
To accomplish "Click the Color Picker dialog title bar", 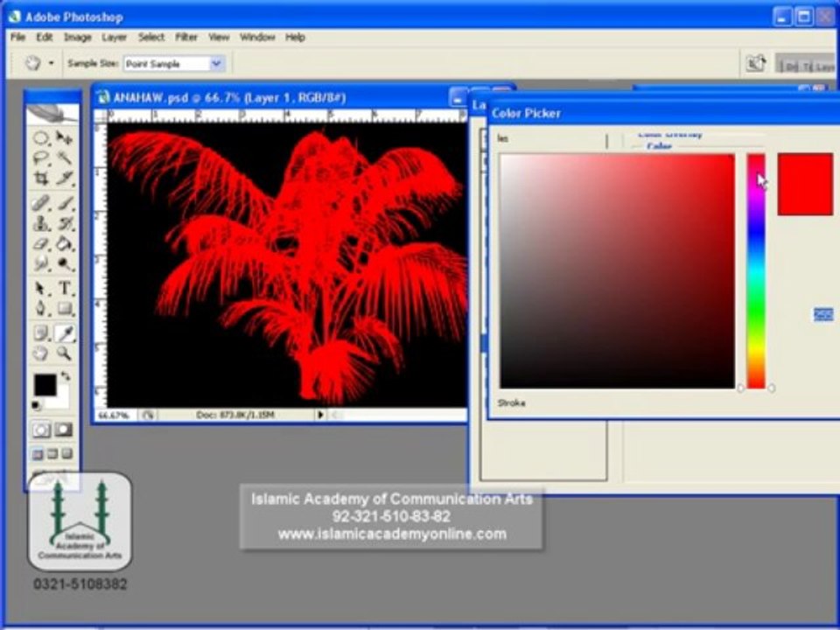I will 664,113.
